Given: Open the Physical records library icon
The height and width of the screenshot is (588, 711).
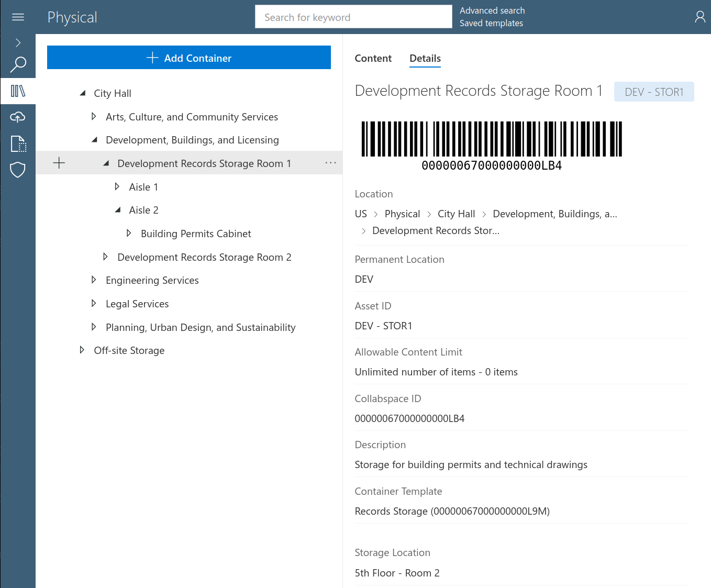Looking at the screenshot, I should (x=18, y=91).
